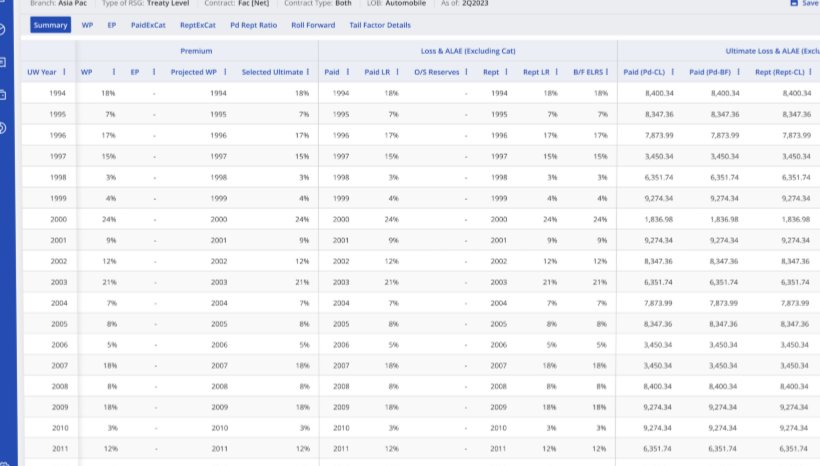Open the Rept LR column menu icon
The height and width of the screenshot is (466, 820).
556,72
